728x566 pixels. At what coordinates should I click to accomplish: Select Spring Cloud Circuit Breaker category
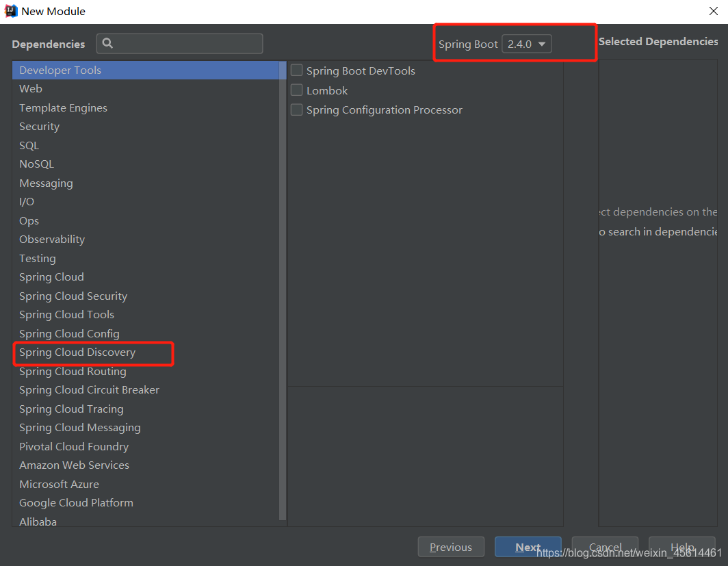[146, 390]
